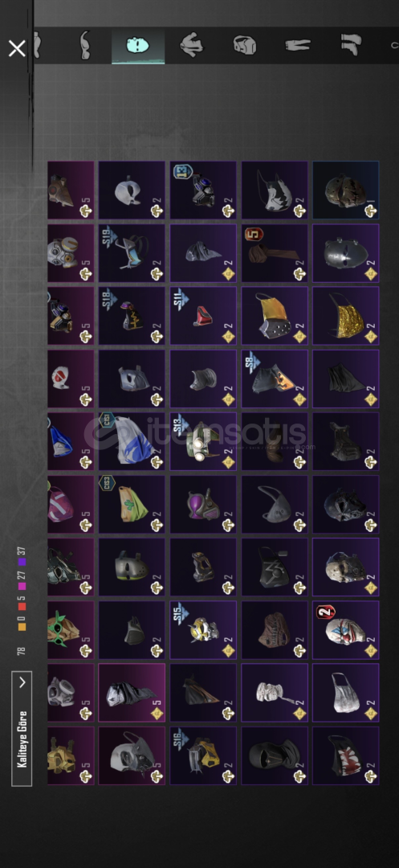Close the inventory with the X icon
399x868 pixels.
click(17, 48)
